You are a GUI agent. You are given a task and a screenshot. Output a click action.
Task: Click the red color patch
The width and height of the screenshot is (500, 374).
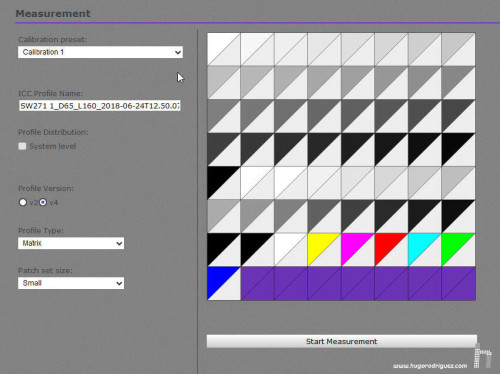[x=391, y=250]
